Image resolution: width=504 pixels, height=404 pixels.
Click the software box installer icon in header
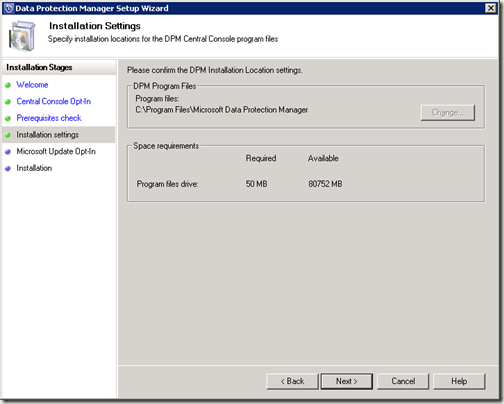coord(22,36)
